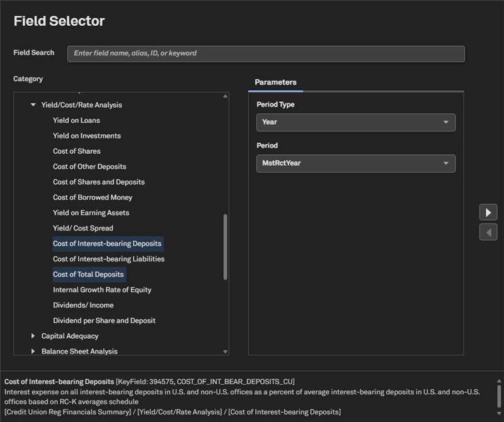
Task: Select Yield/ Cost Spread field
Action: pos(83,228)
